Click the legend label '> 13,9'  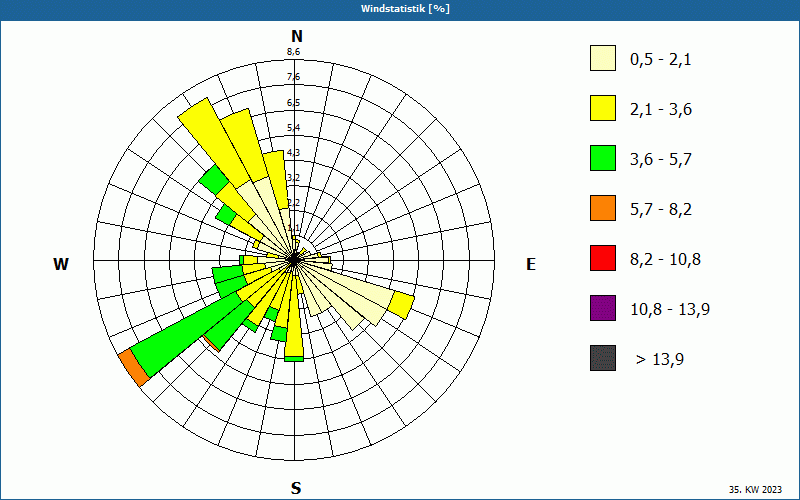[660, 360]
